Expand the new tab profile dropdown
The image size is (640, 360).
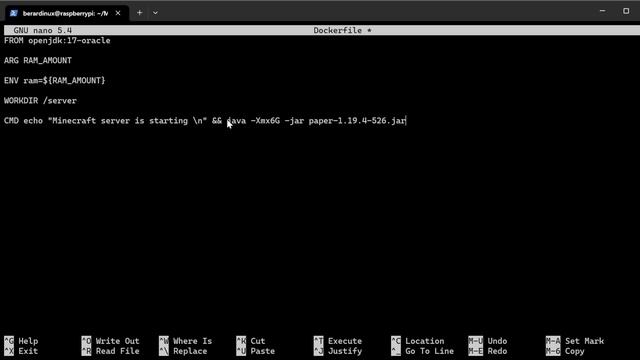click(x=156, y=13)
